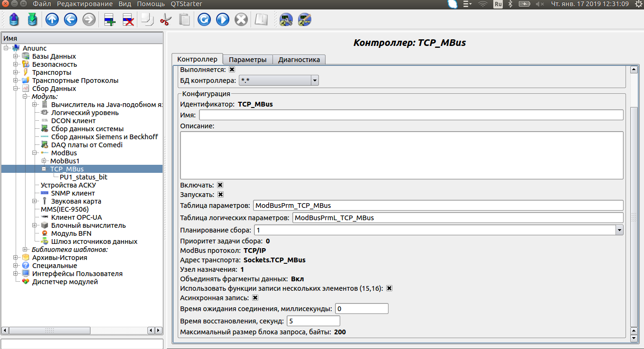Click the scissors Cut icon
Viewport: 644px width, 349px height.
click(165, 20)
